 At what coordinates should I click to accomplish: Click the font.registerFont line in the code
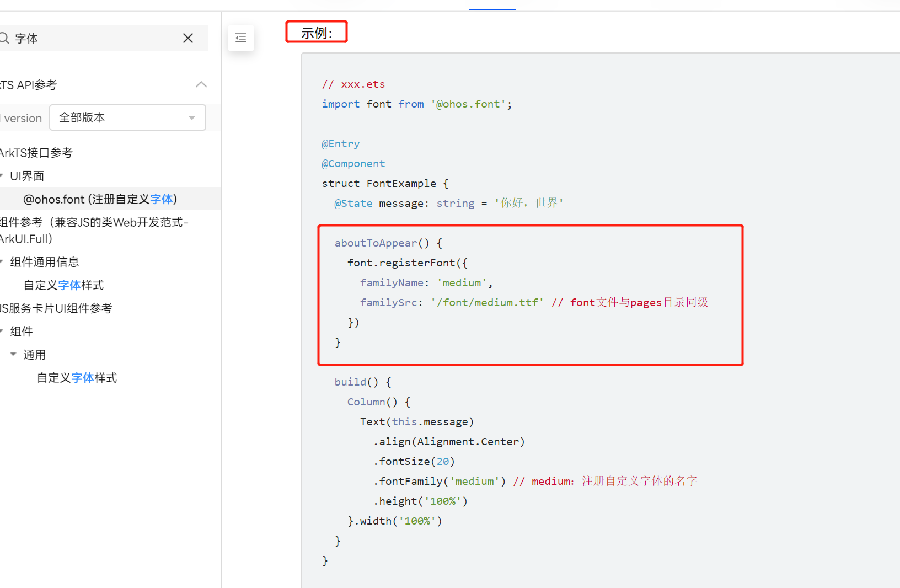coord(407,263)
